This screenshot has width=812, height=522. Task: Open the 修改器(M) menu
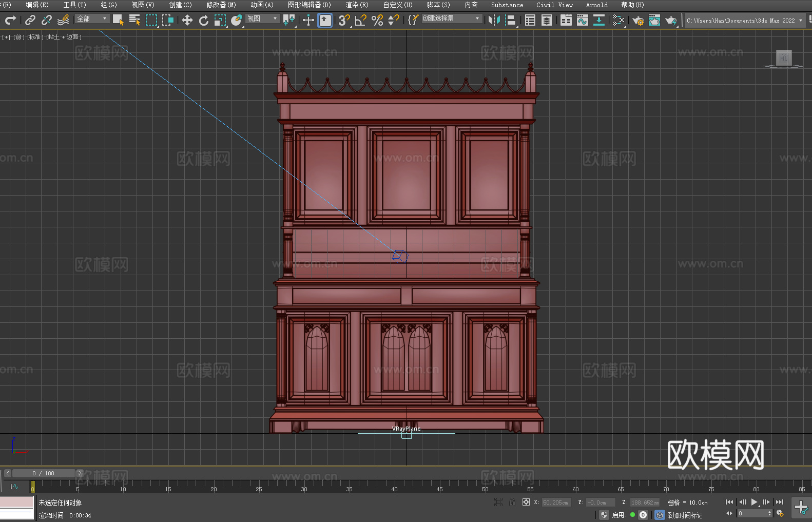[x=221, y=5]
